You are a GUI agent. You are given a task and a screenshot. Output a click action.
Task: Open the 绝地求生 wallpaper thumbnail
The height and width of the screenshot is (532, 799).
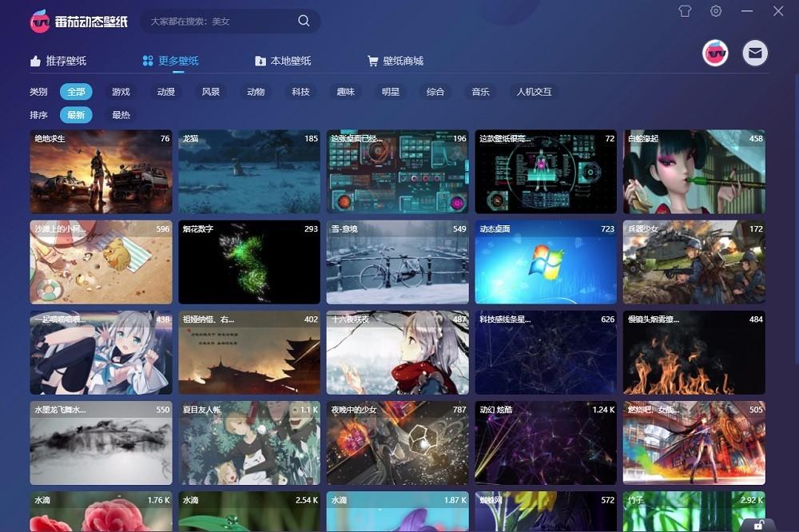[x=101, y=172]
